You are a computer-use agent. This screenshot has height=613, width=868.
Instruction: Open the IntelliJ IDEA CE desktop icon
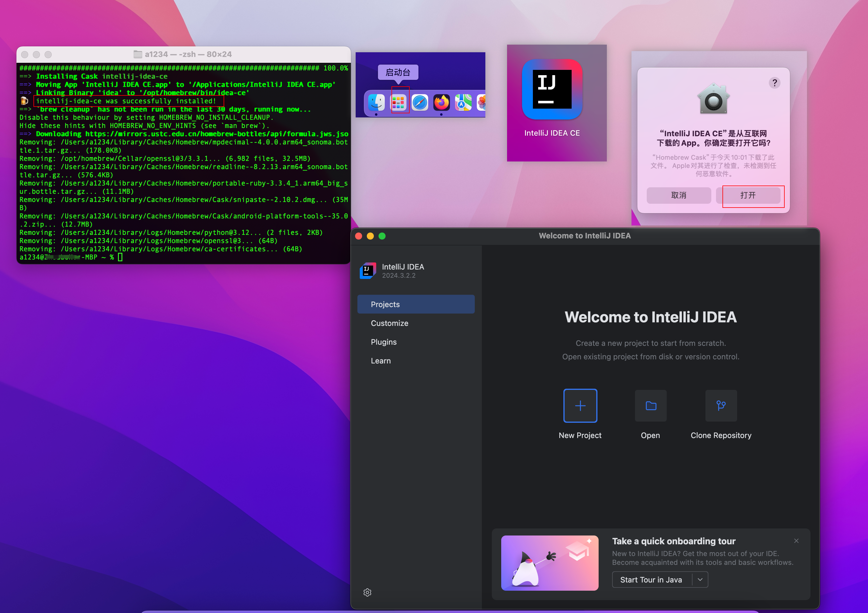click(x=552, y=90)
